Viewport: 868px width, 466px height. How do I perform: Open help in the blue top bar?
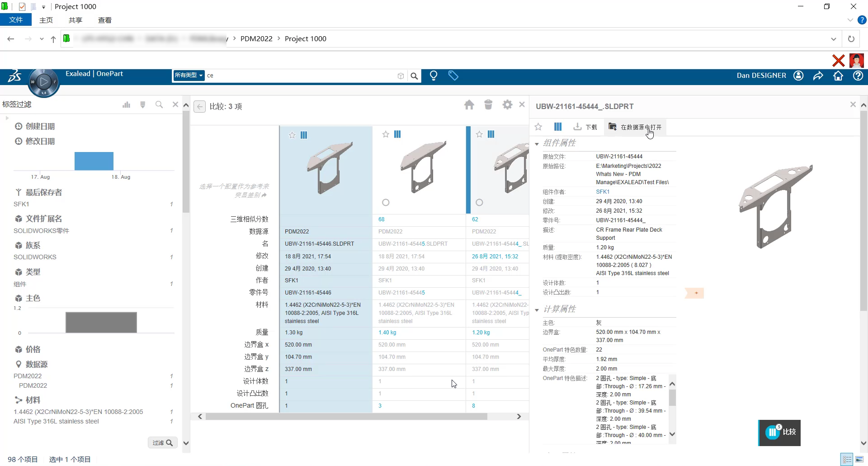tap(858, 76)
